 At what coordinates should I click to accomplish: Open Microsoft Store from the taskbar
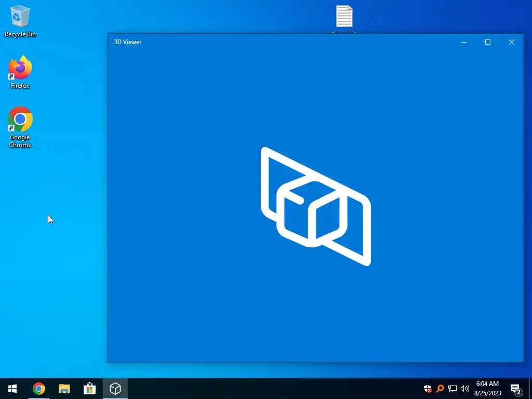click(x=89, y=389)
